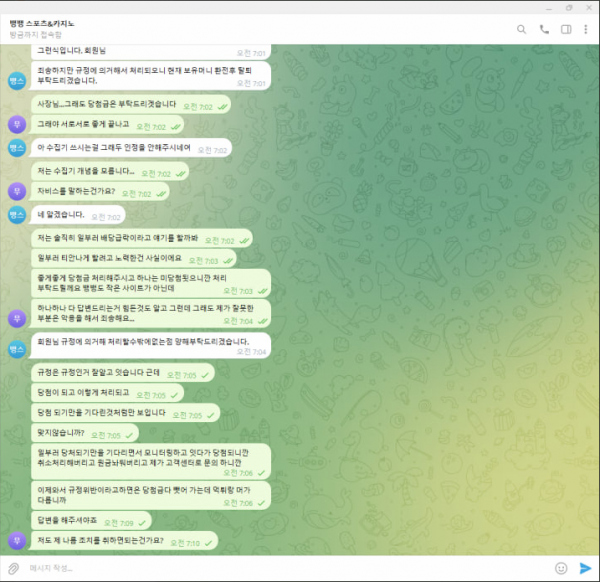Select message 맞지않습니까?
The height and width of the screenshot is (582, 600).
(85, 433)
